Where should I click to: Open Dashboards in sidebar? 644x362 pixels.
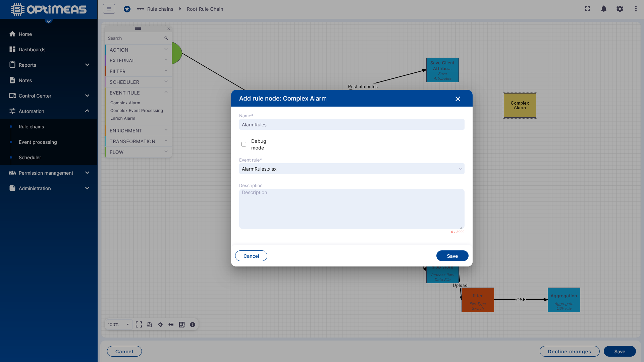(32, 50)
